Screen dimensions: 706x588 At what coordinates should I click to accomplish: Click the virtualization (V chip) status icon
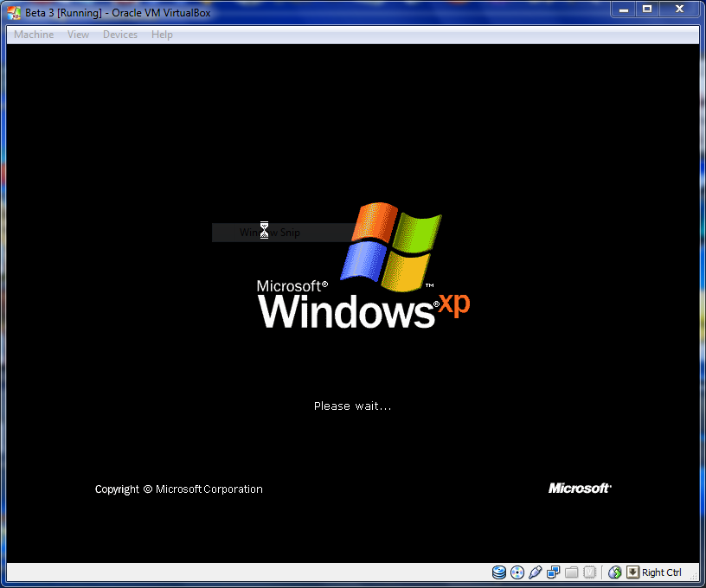[589, 572]
